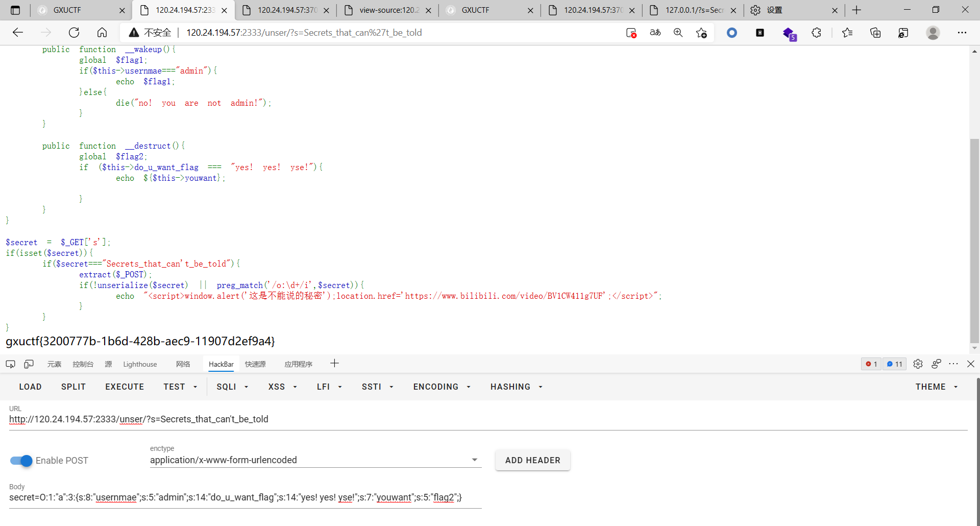Click the ADD HEADER button
The image size is (980, 526).
coord(533,460)
